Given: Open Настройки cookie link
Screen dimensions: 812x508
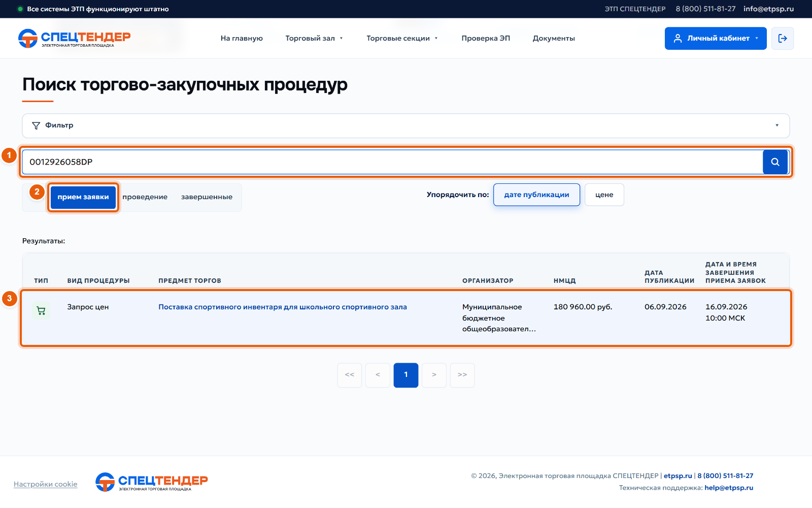Looking at the screenshot, I should tap(46, 484).
